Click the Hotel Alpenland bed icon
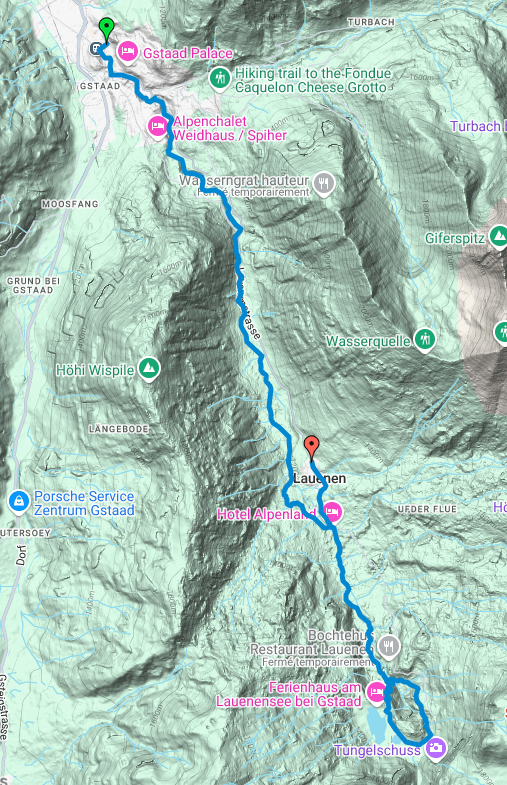The height and width of the screenshot is (785, 507). (331, 512)
